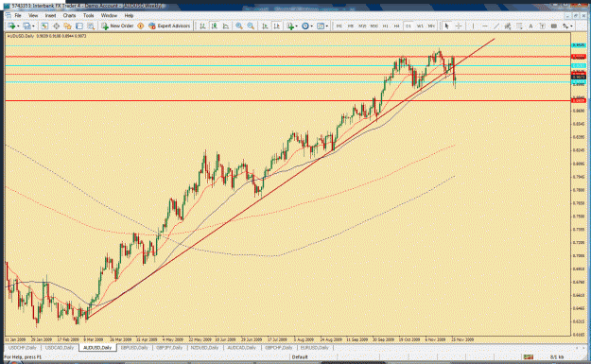Click the Zoom Out magnifier icon

click(x=251, y=26)
